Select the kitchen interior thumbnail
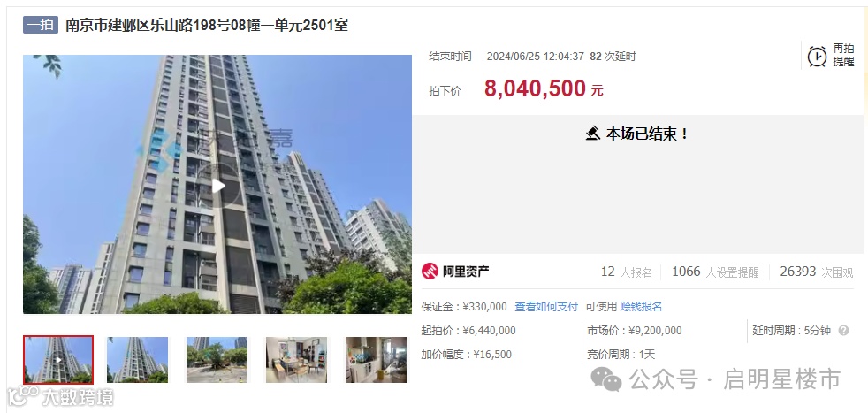Screen dimensions: 868x413 pos(376,360)
